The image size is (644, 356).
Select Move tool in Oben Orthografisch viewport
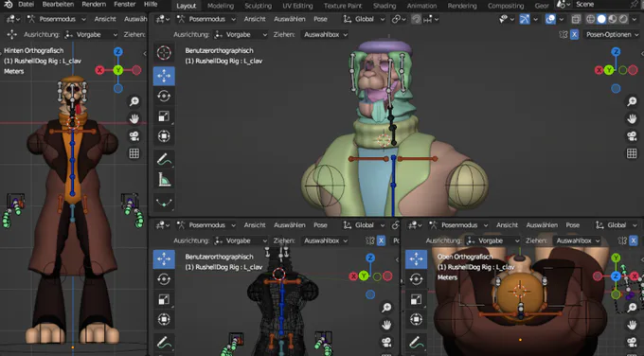(x=416, y=259)
